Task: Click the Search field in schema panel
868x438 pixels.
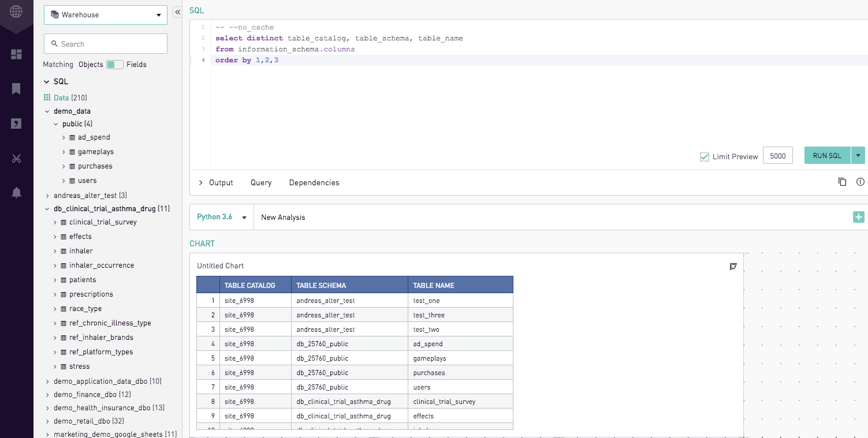Action: [106, 44]
